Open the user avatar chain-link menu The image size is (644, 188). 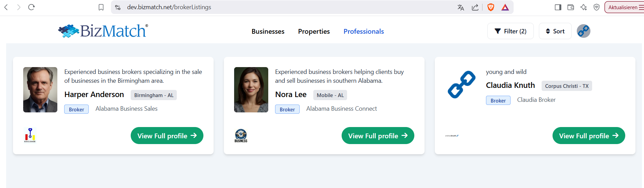click(x=583, y=31)
